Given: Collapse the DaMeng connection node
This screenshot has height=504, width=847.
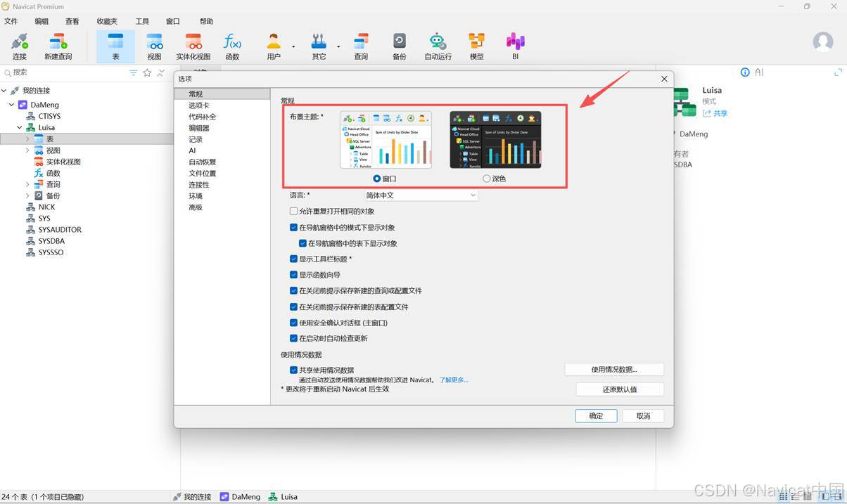Looking at the screenshot, I should click(12, 105).
